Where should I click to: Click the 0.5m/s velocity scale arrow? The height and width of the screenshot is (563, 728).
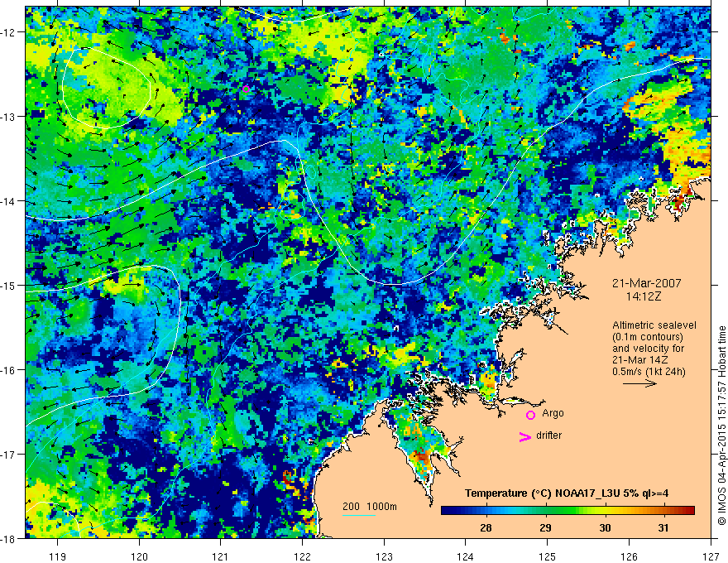click(639, 383)
